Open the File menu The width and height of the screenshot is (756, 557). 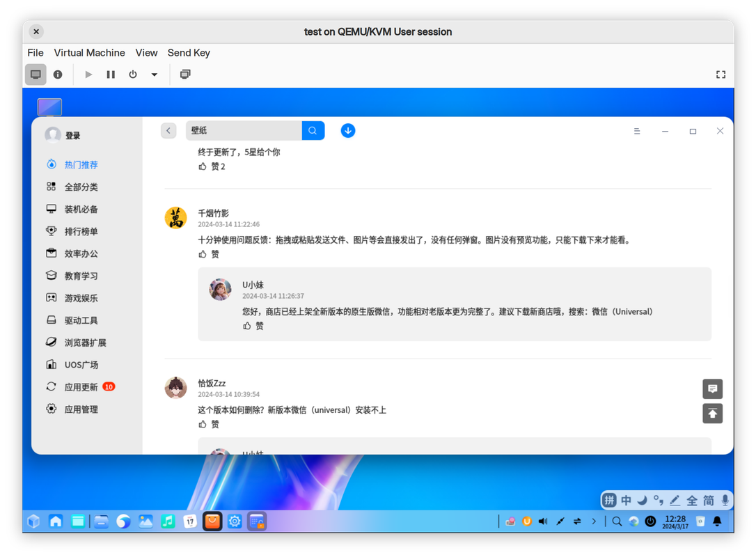click(x=36, y=53)
